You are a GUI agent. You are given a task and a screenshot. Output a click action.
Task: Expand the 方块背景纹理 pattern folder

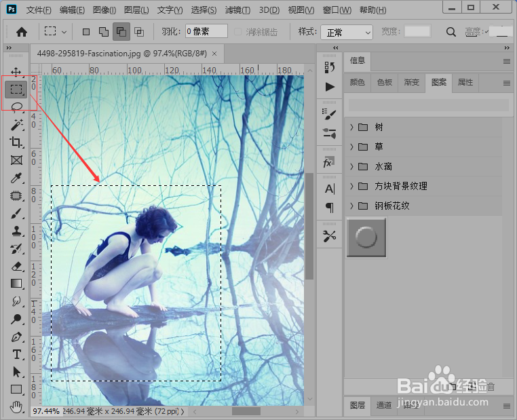click(351, 187)
